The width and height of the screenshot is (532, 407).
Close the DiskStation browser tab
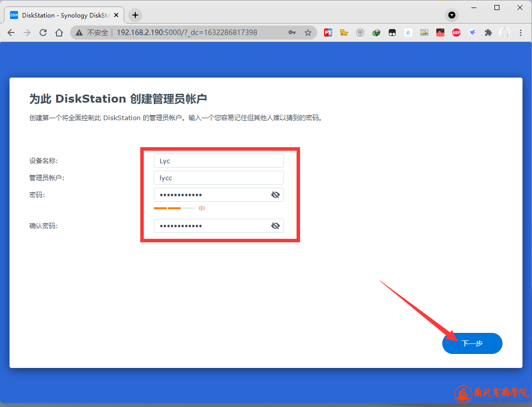pos(116,15)
